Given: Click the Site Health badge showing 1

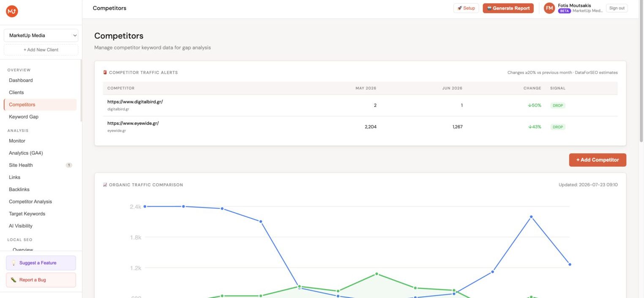Looking at the screenshot, I should [x=69, y=165].
